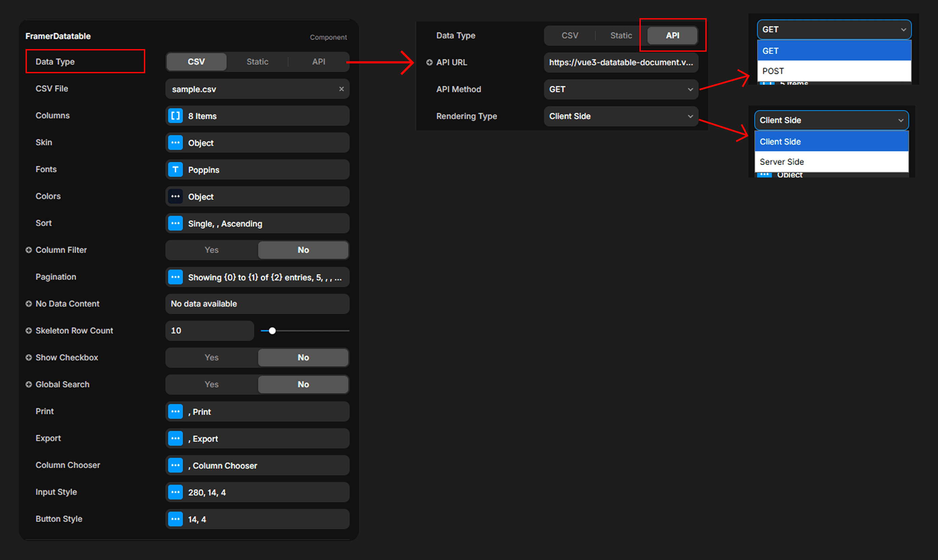Click plus icon beside API URL

429,62
